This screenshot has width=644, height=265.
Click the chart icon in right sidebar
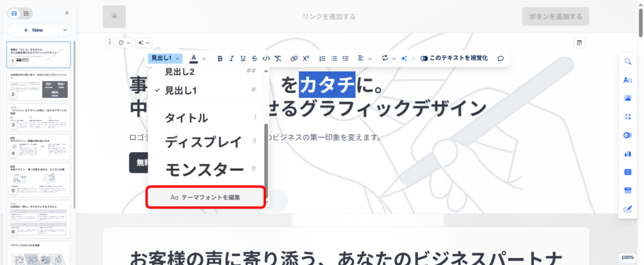[628, 153]
